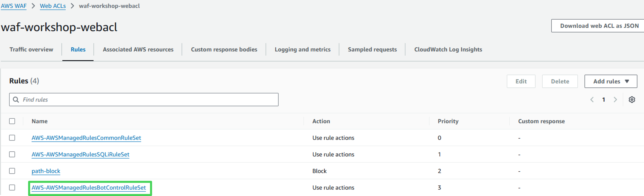The image size is (644, 196).
Task: Expand the Add rules dropdown
Action: click(x=610, y=81)
